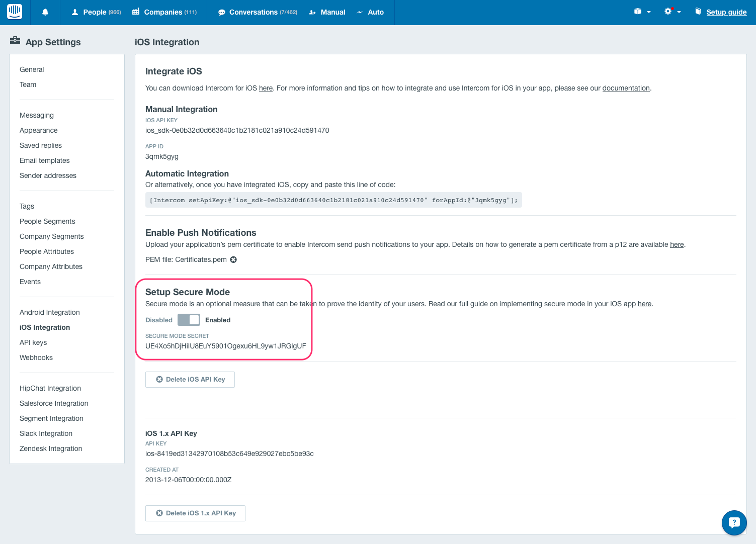Image resolution: width=756 pixels, height=544 pixels.
Task: Open Android Integration settings
Action: 50,312
